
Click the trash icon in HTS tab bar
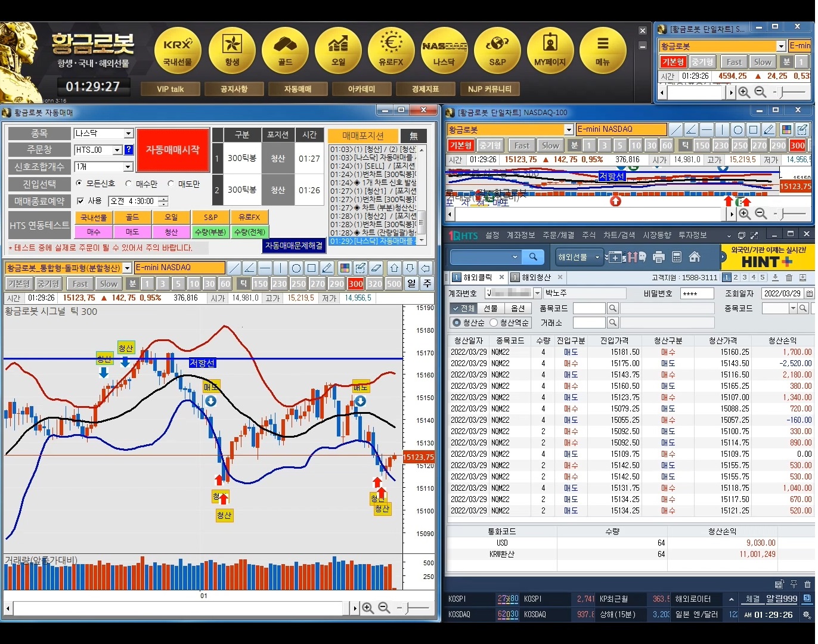789,277
